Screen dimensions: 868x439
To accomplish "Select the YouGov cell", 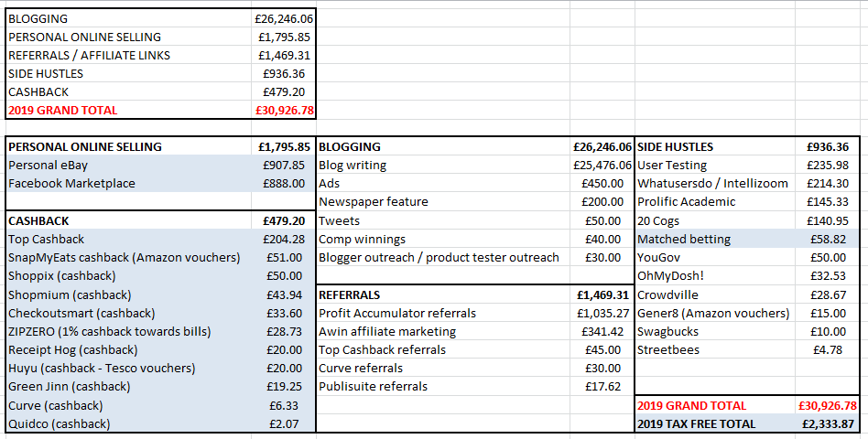I will [x=715, y=257].
